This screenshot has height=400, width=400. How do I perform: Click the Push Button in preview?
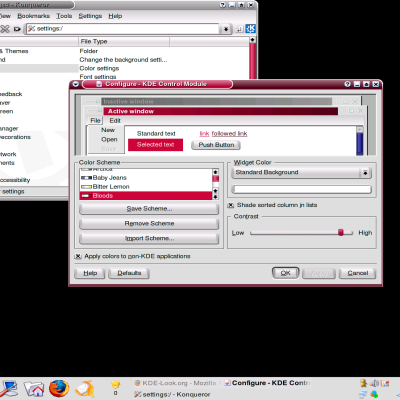pyautogui.click(x=216, y=145)
